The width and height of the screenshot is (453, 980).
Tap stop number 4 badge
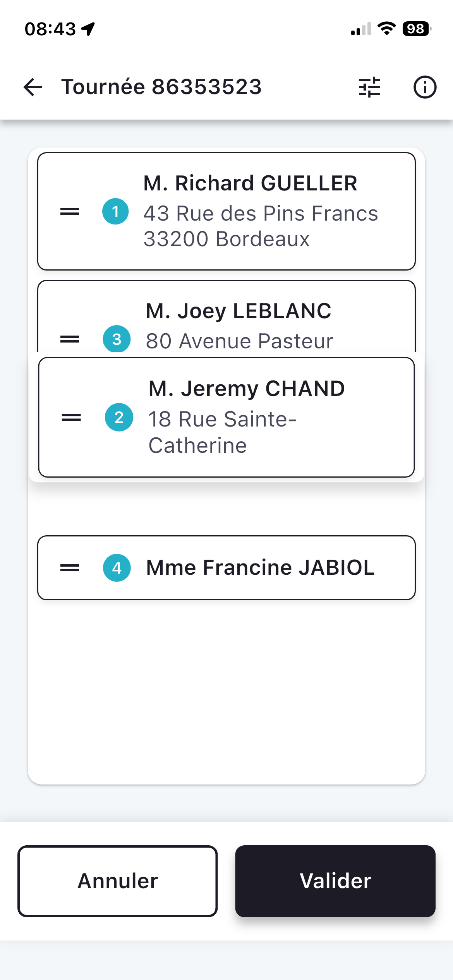point(117,568)
